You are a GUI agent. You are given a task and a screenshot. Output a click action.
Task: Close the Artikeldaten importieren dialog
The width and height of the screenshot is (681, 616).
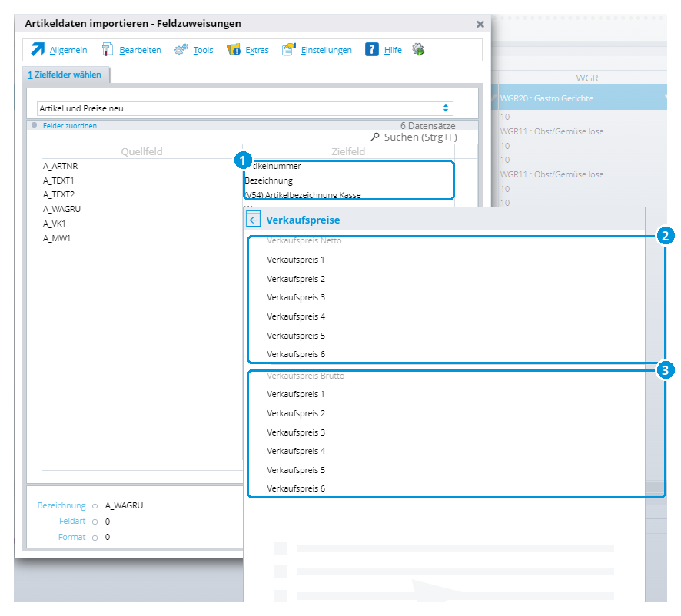pos(480,25)
